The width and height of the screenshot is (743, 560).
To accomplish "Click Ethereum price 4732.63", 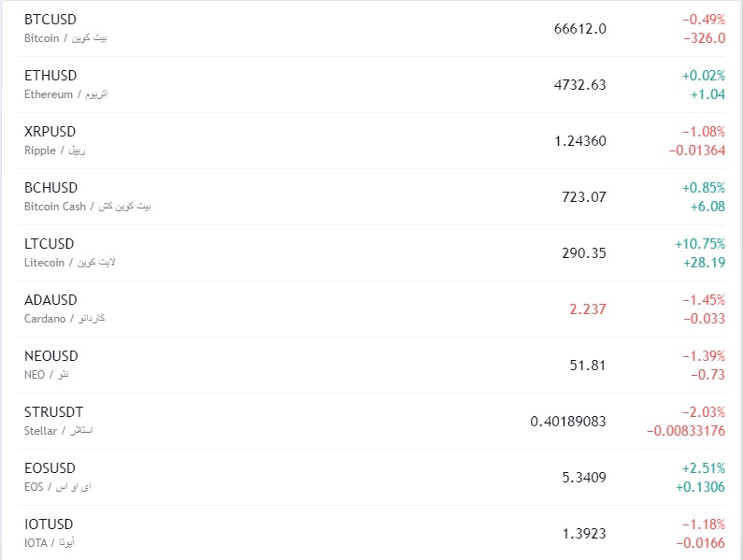I will point(579,85).
